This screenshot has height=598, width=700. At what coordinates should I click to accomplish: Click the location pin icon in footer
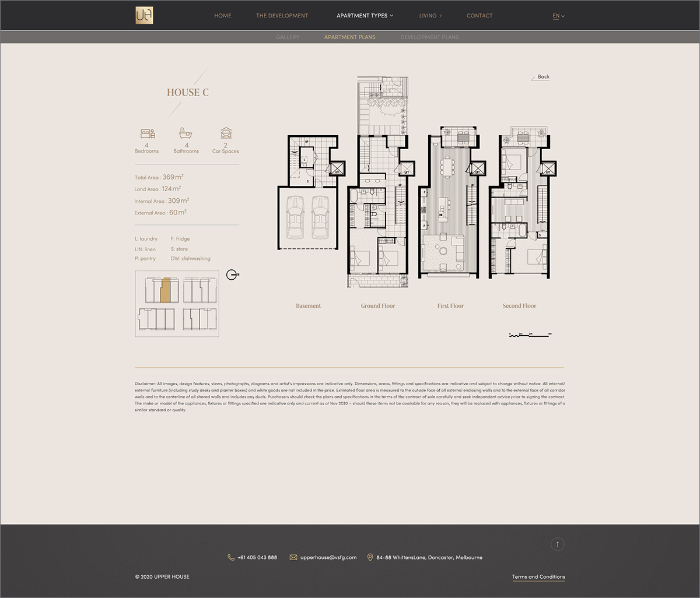click(x=370, y=557)
